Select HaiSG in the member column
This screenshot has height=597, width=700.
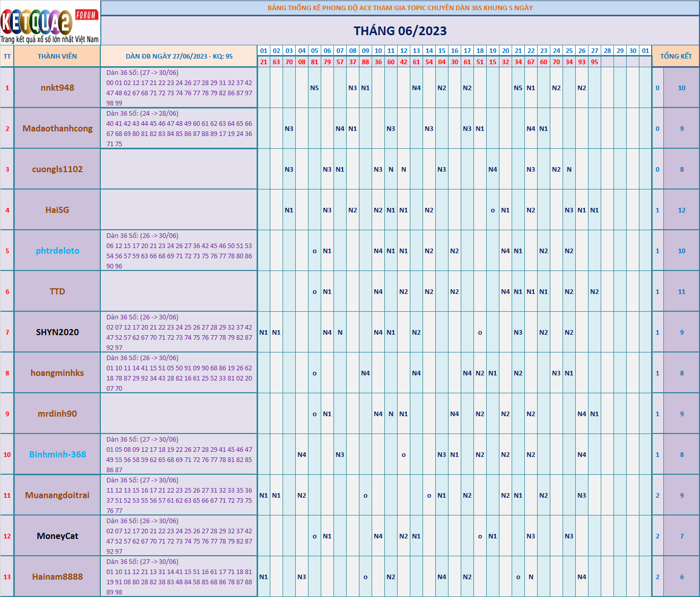click(x=57, y=210)
